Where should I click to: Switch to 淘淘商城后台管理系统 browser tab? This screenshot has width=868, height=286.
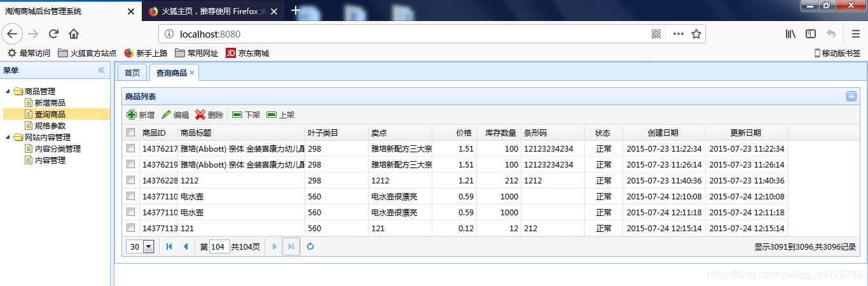click(71, 11)
